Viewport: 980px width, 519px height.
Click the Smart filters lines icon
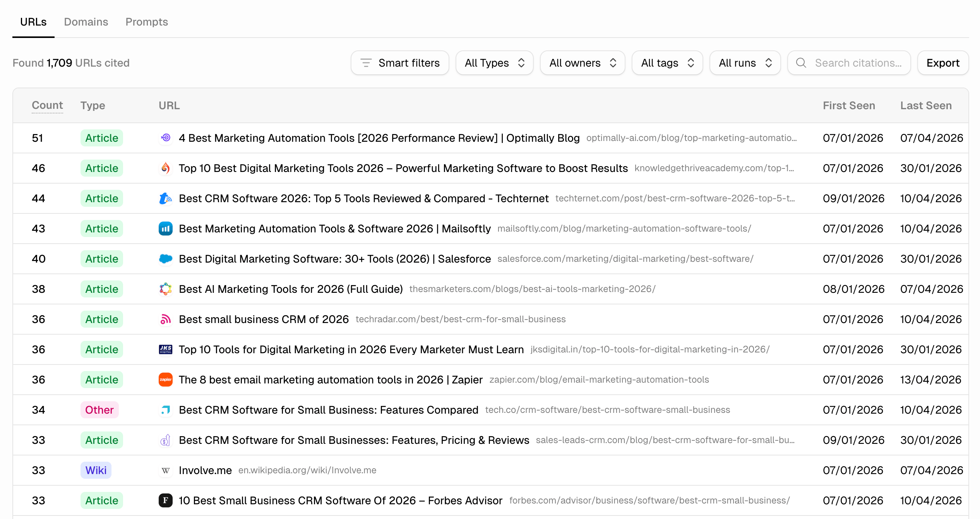tap(366, 63)
